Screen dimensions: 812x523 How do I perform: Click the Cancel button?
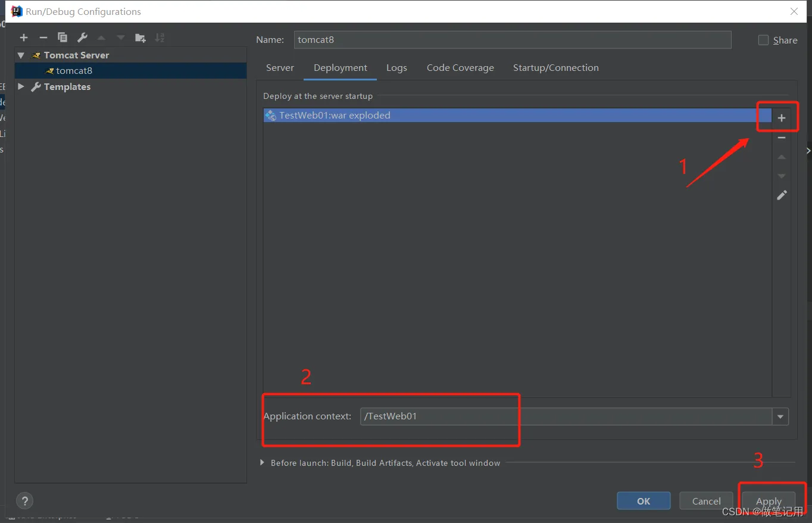point(707,501)
